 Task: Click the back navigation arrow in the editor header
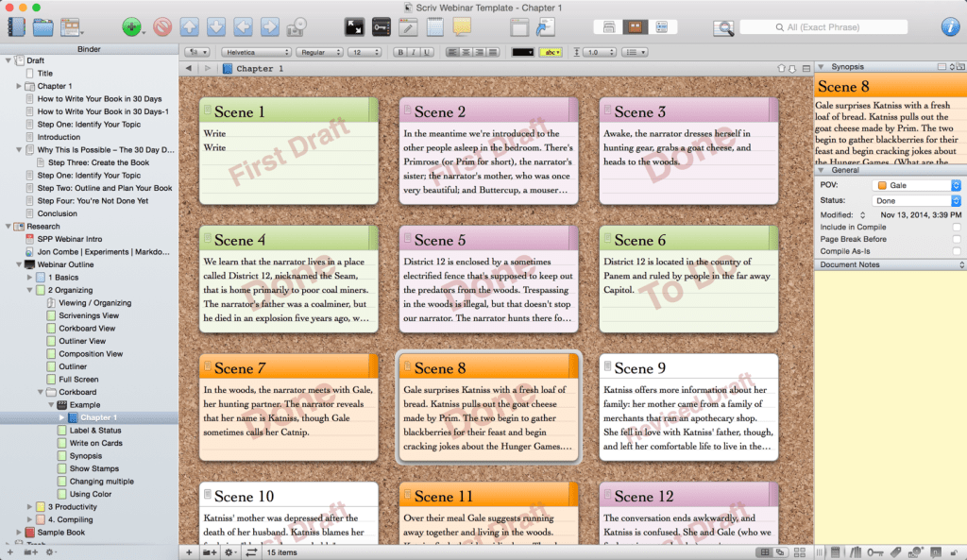click(x=189, y=68)
